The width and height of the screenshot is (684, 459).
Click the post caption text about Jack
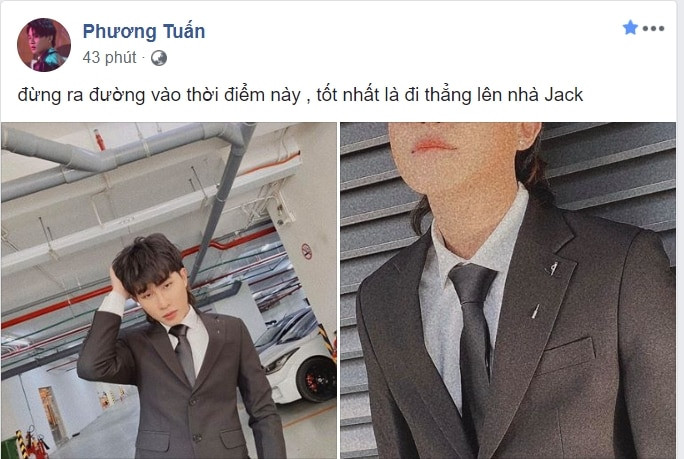300,95
